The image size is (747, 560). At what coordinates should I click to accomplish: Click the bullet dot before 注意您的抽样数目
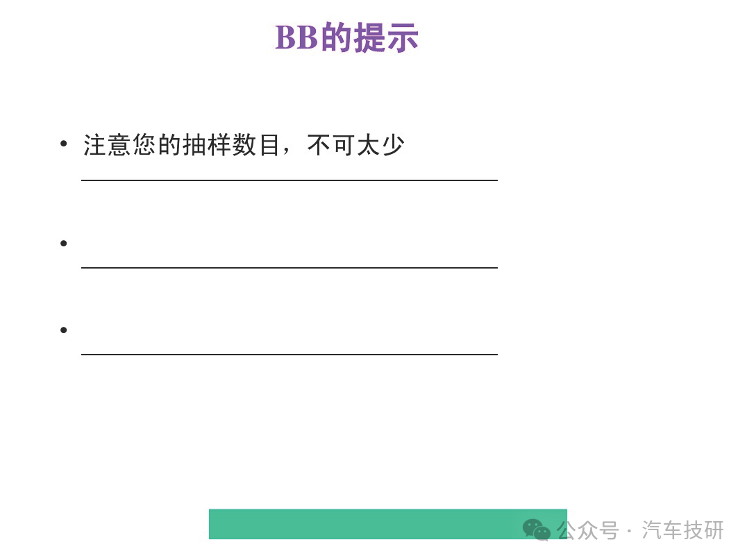tap(64, 144)
